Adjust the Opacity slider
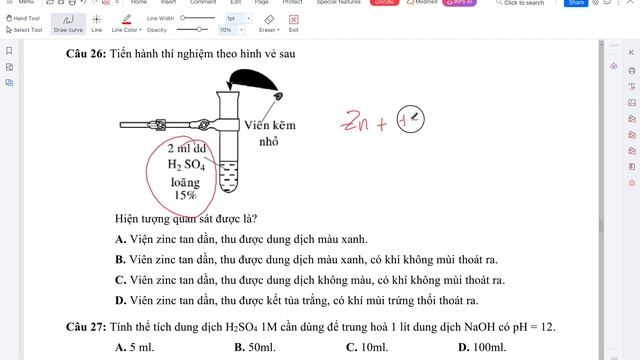 (x=193, y=29)
